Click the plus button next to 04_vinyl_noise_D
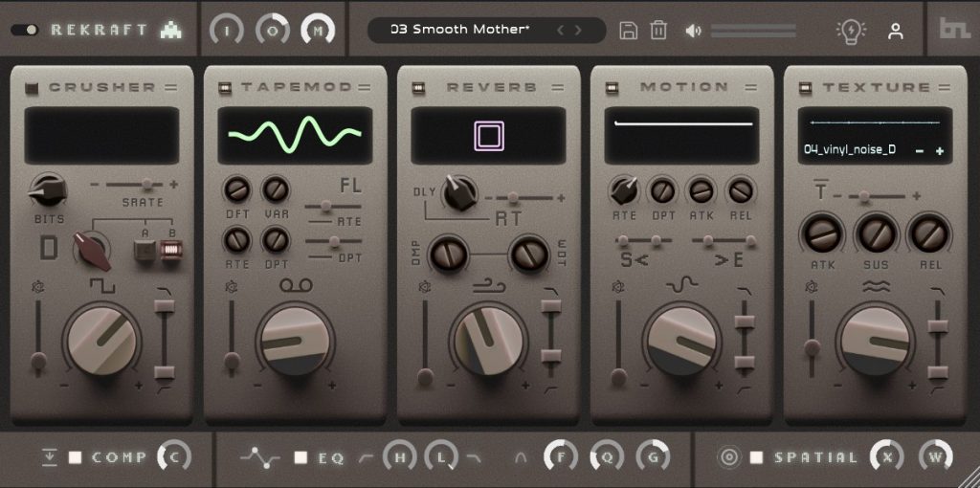This screenshot has width=980, height=488. click(x=939, y=151)
